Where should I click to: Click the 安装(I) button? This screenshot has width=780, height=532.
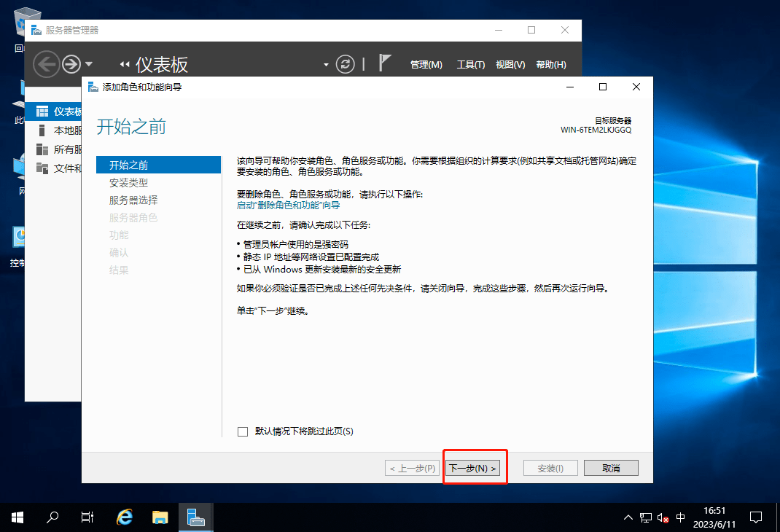tap(550, 468)
